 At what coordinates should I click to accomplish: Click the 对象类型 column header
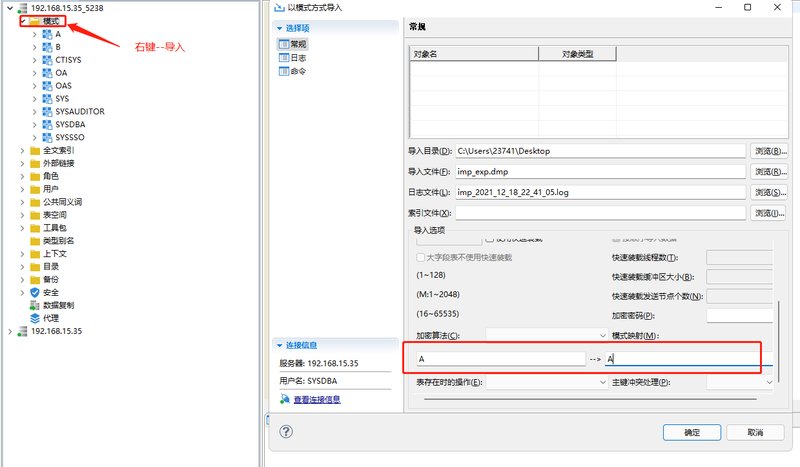click(x=578, y=54)
